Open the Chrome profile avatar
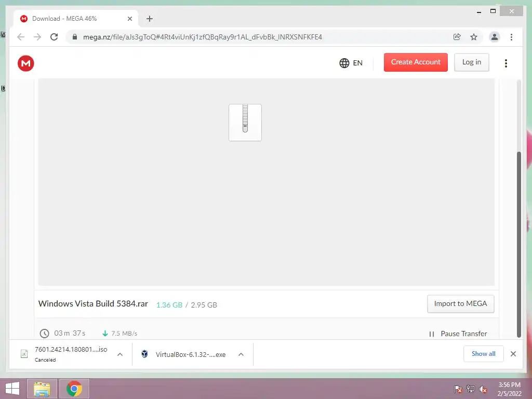 495,37
